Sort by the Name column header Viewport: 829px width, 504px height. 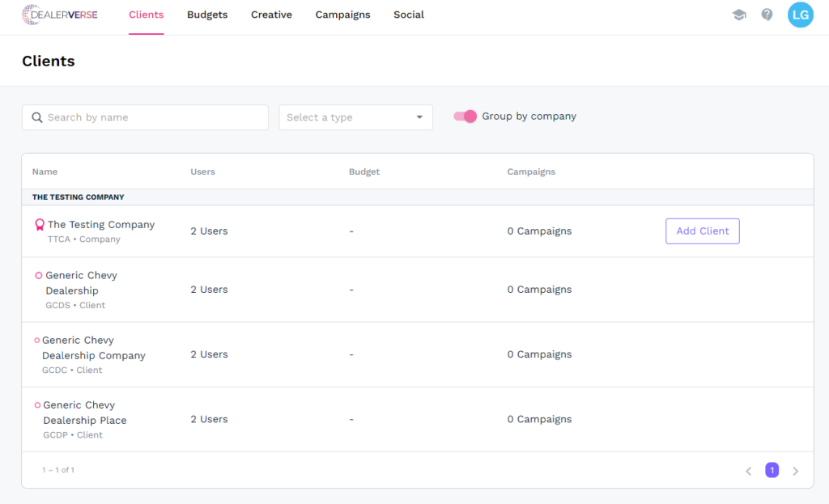pyautogui.click(x=45, y=172)
